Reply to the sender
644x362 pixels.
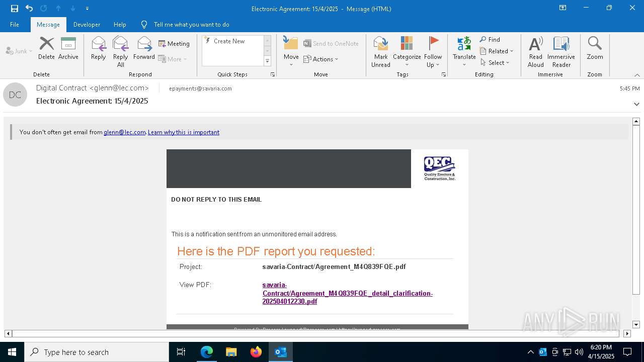pos(99,49)
